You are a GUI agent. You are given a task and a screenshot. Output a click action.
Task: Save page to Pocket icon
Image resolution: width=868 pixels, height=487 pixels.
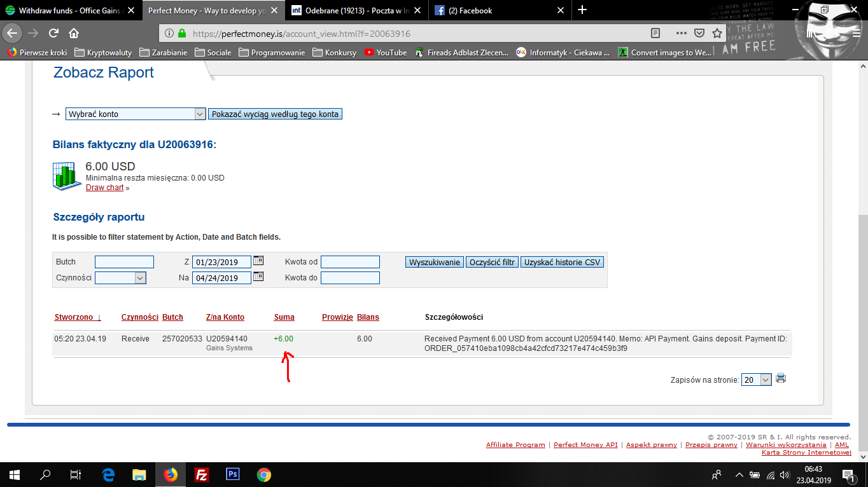(699, 33)
